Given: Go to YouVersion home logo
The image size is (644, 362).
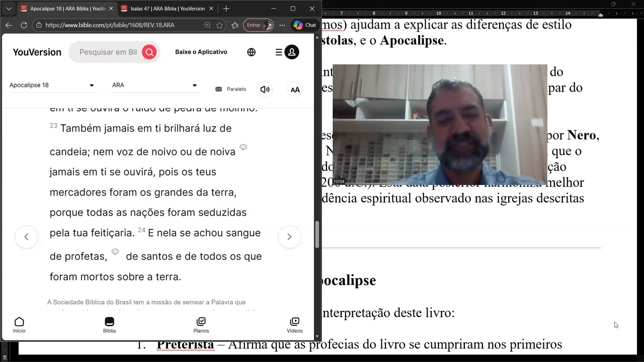Looking at the screenshot, I should [37, 52].
